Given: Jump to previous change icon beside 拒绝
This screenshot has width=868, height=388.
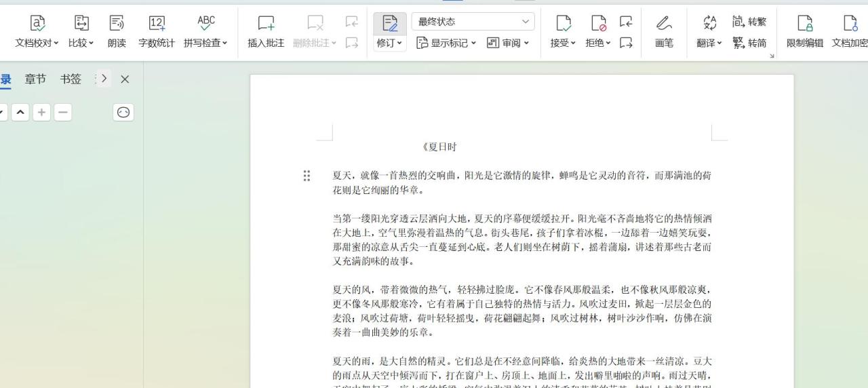Looking at the screenshot, I should [626, 22].
